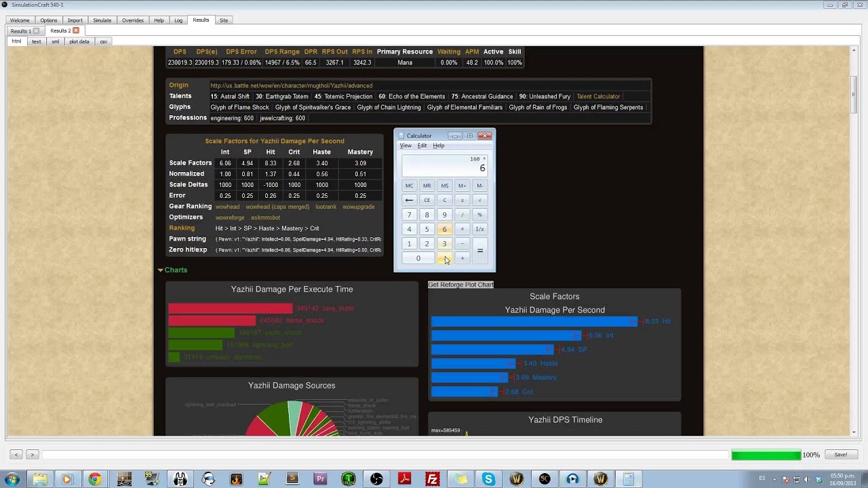Click the minus button in Calculator
The height and width of the screenshot is (488, 868).
point(462,244)
